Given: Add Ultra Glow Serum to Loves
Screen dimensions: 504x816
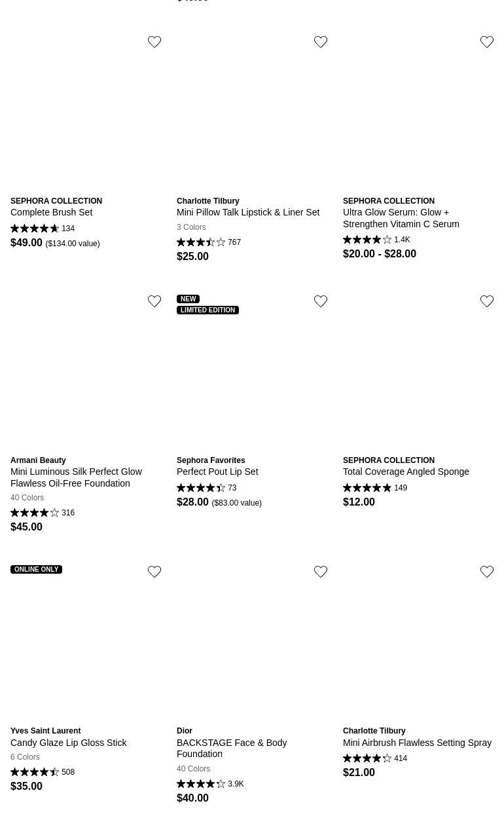Looking at the screenshot, I should 487,42.
